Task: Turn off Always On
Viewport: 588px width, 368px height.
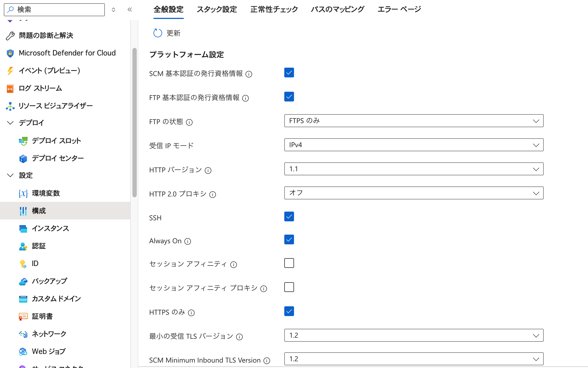Action: click(289, 239)
